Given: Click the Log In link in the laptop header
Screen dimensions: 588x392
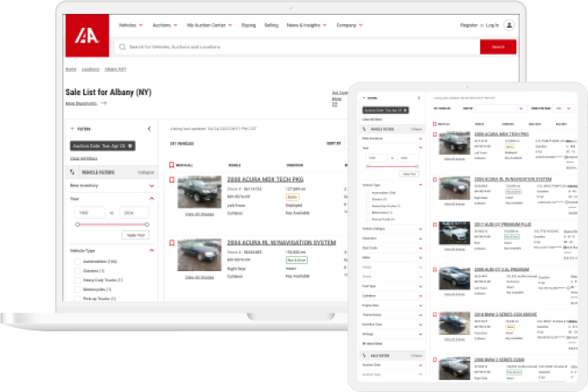Looking at the screenshot, I should (x=492, y=25).
